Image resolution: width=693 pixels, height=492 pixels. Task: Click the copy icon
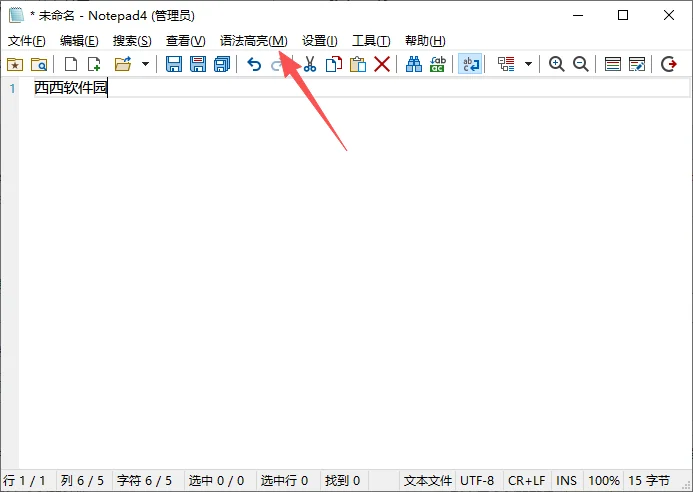(334, 65)
